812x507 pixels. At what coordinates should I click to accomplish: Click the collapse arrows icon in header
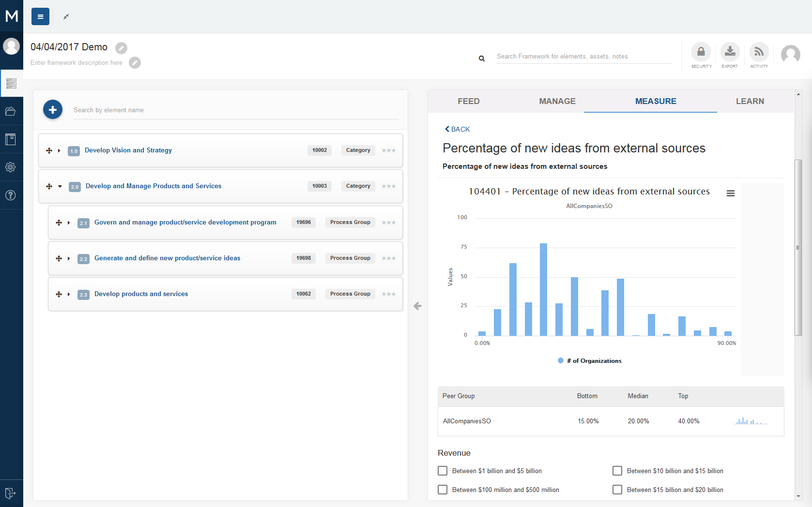coord(66,16)
